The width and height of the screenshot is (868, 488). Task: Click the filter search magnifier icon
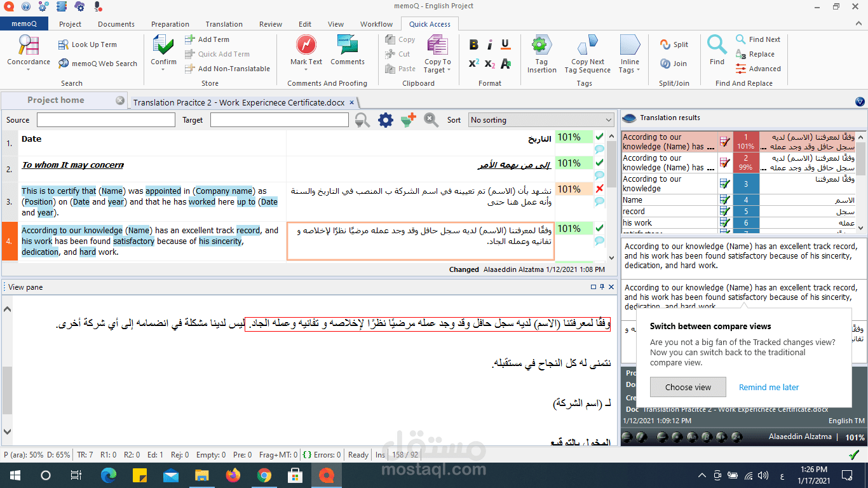tap(362, 119)
